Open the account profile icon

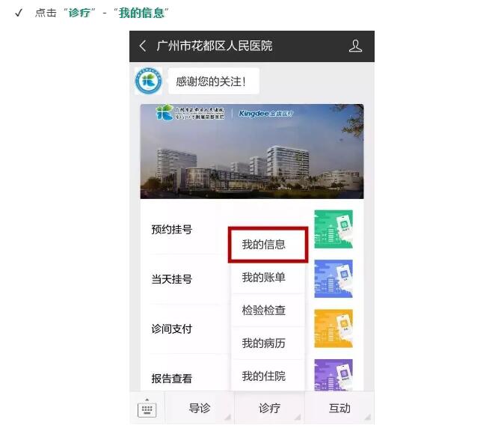point(355,46)
